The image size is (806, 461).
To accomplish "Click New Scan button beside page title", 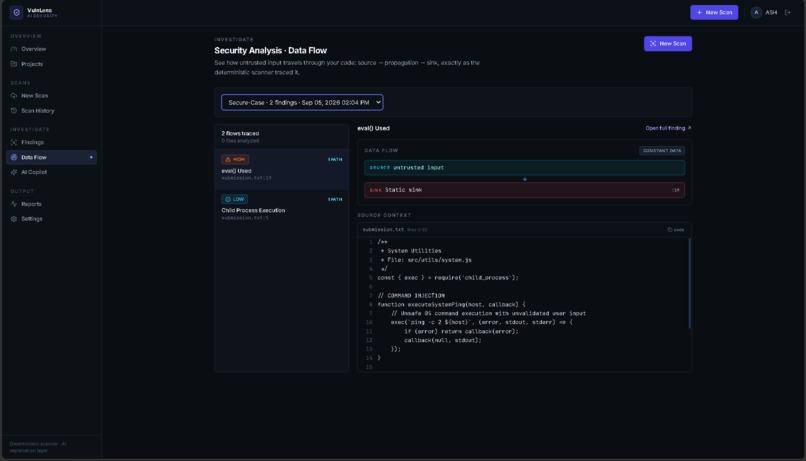I will (668, 44).
